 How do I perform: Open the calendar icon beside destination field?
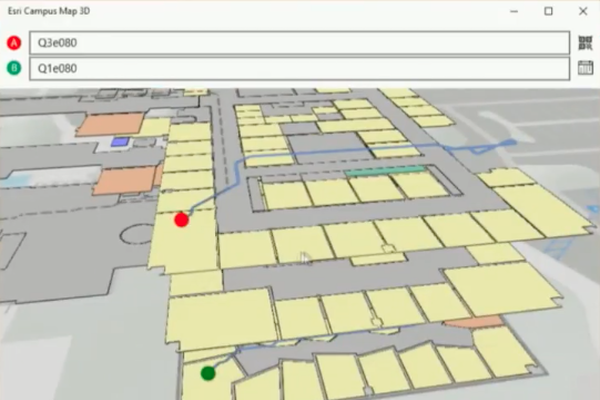[587, 68]
